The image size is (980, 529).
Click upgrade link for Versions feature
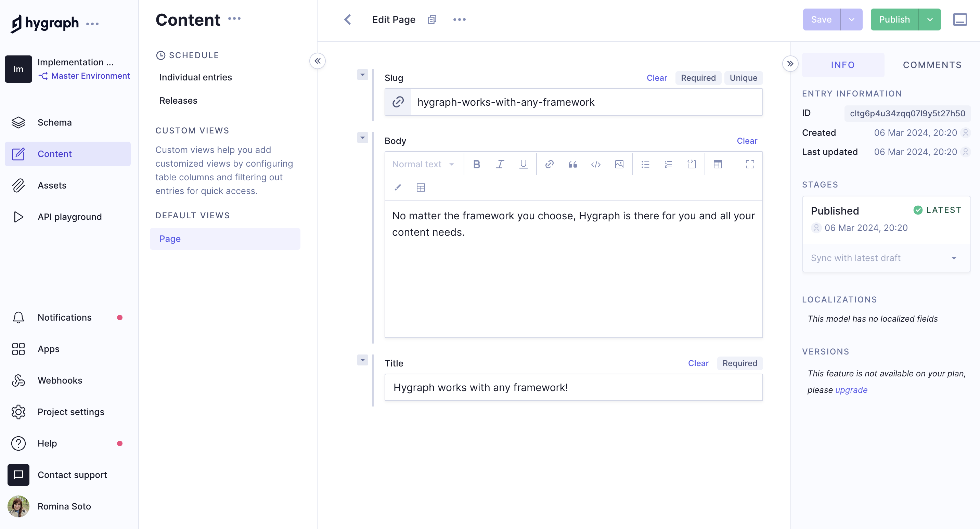(851, 390)
